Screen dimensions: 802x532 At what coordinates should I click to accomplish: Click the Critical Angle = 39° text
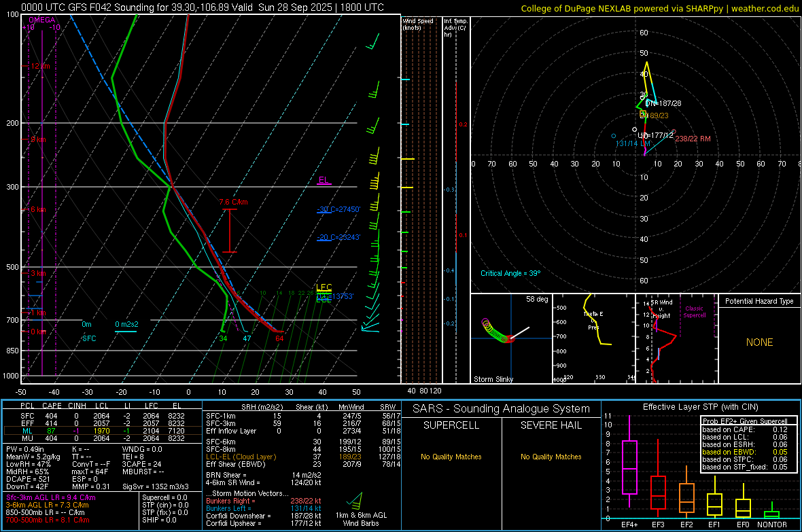pyautogui.click(x=510, y=273)
